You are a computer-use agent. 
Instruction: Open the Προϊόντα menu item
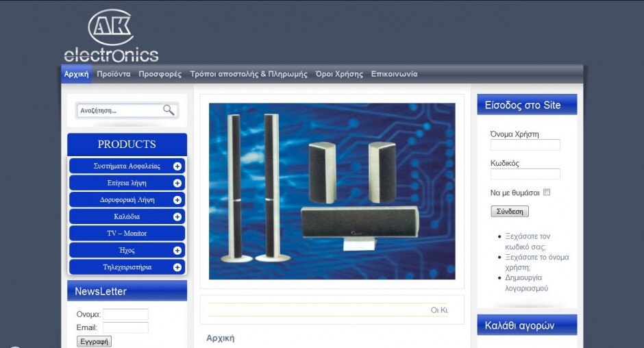[x=114, y=74]
